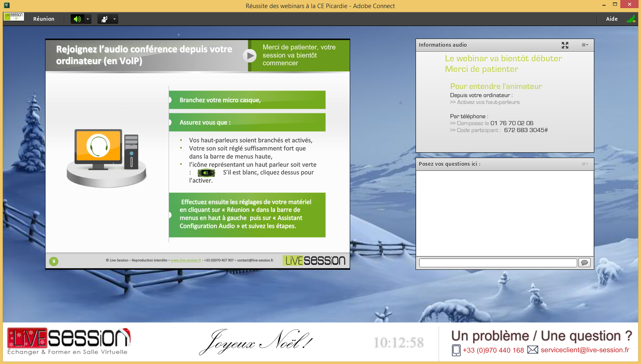Click the dial-in number 01 76 70 02 06

pos(512,123)
